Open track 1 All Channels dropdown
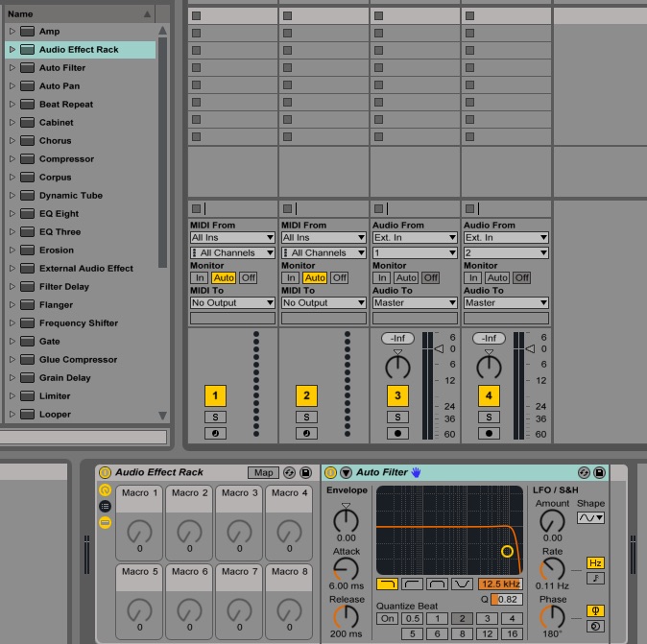Image resolution: width=647 pixels, height=644 pixels. (x=232, y=252)
